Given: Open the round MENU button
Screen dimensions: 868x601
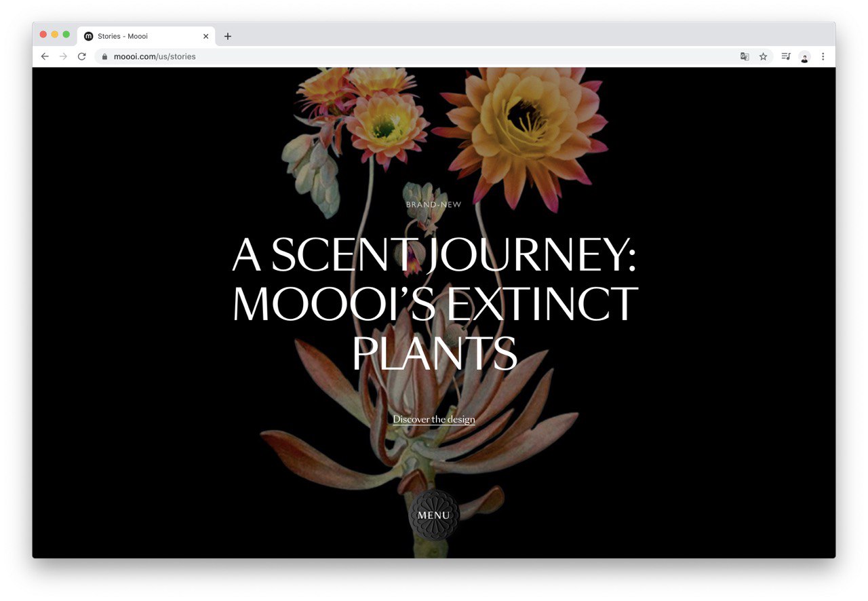Looking at the screenshot, I should (x=434, y=515).
